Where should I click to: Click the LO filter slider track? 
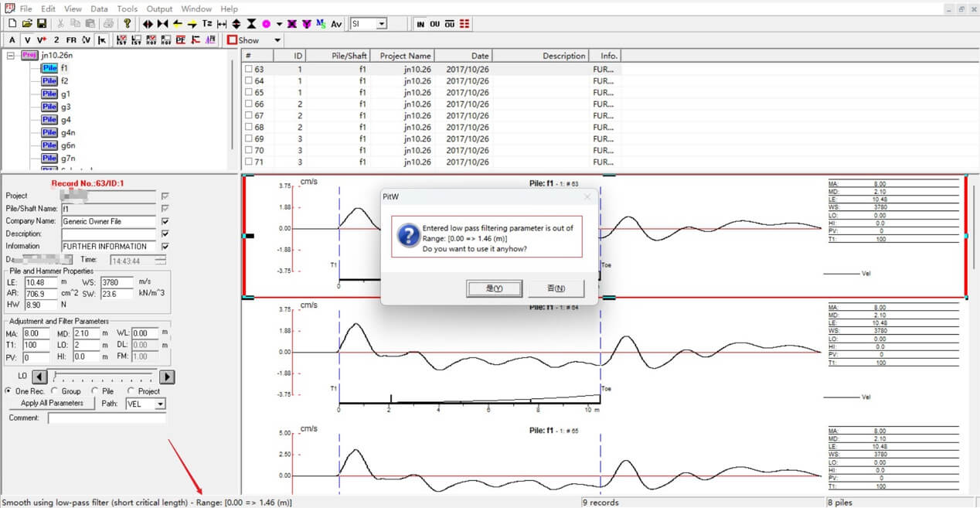(104, 377)
